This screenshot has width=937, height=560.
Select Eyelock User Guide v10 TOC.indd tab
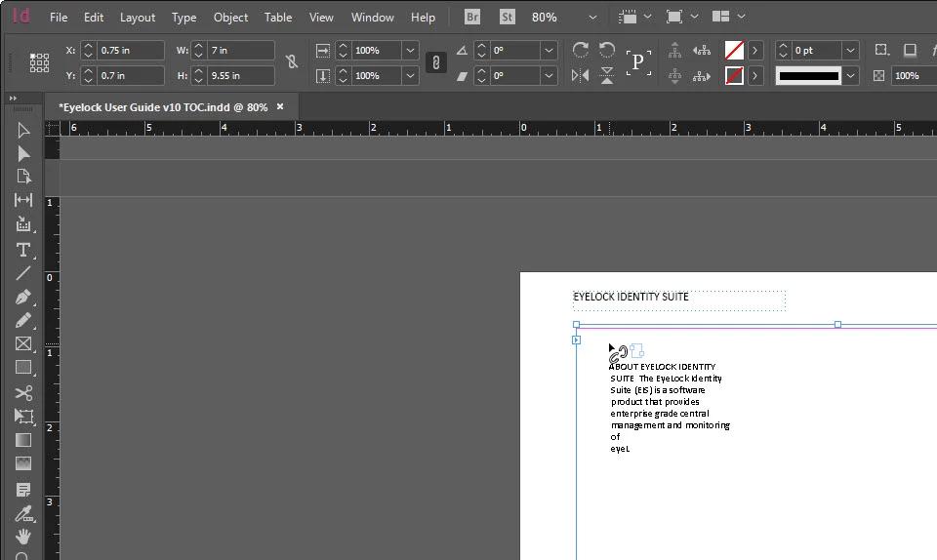pyautogui.click(x=163, y=107)
